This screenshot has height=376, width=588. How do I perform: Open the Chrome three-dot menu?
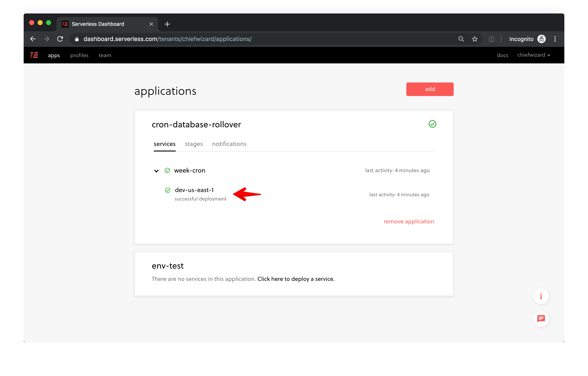555,39
